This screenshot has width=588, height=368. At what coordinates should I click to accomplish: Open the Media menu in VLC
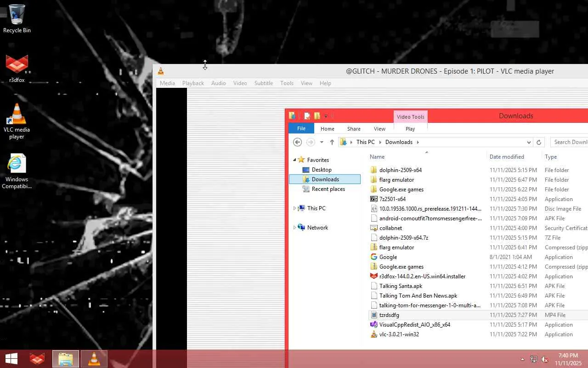167,83
